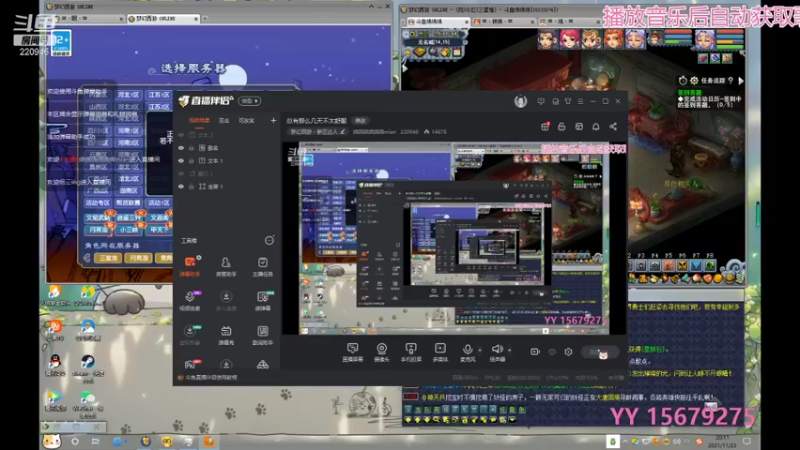Collapse the 工具箱 toolbox panel
This screenshot has width=800, height=450.
coord(269,240)
